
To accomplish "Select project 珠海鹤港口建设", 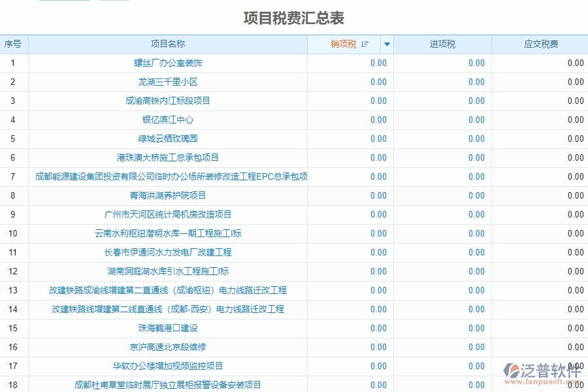I will tap(169, 328).
